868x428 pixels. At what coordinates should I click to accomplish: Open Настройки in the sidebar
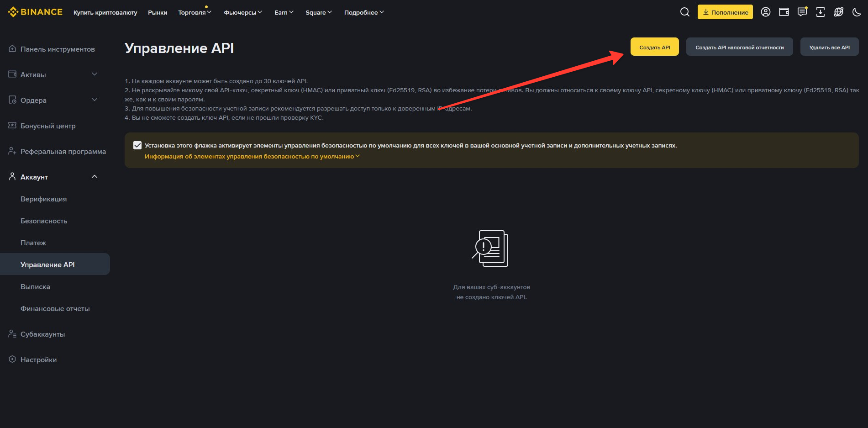[x=38, y=359]
